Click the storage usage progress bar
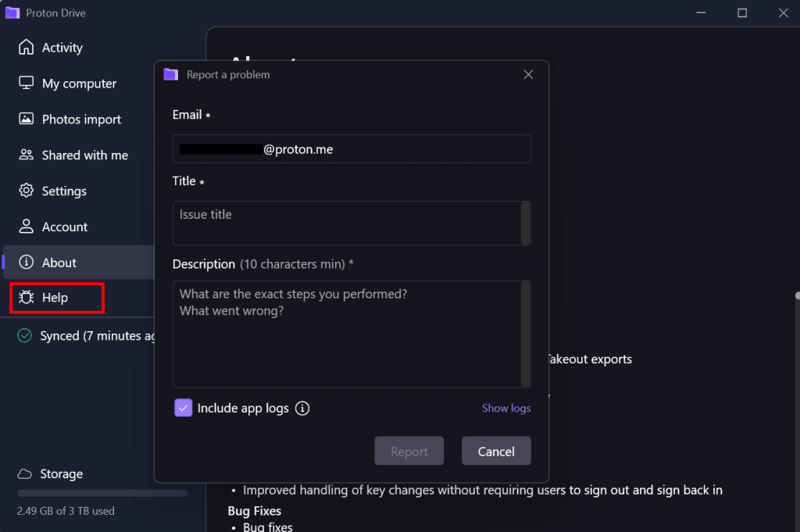The image size is (800, 532). tap(102, 493)
